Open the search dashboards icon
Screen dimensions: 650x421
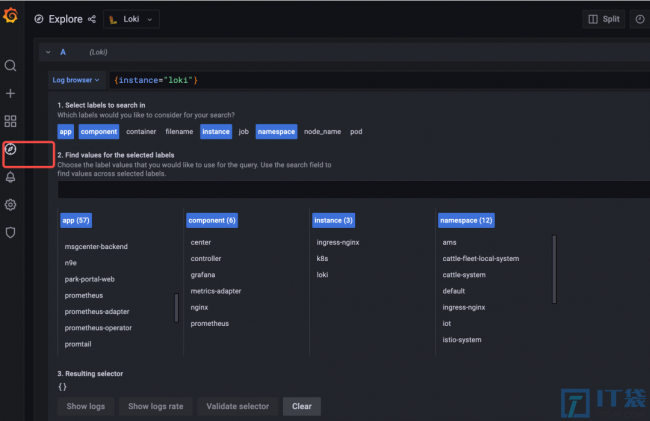pos(10,65)
